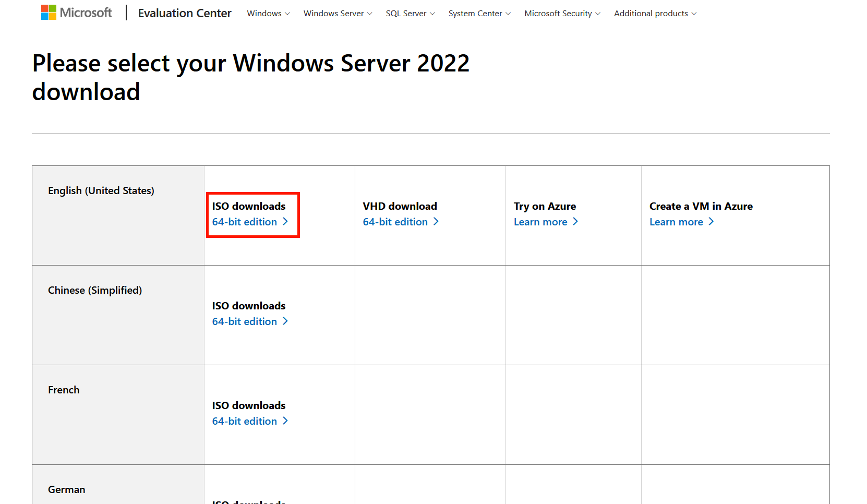Click the Create a VM in Azure heading

pyautogui.click(x=701, y=206)
